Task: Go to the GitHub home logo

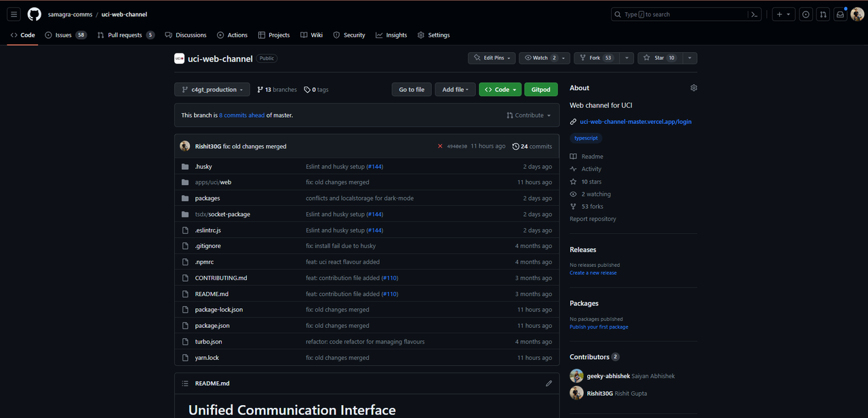Action: (x=34, y=14)
